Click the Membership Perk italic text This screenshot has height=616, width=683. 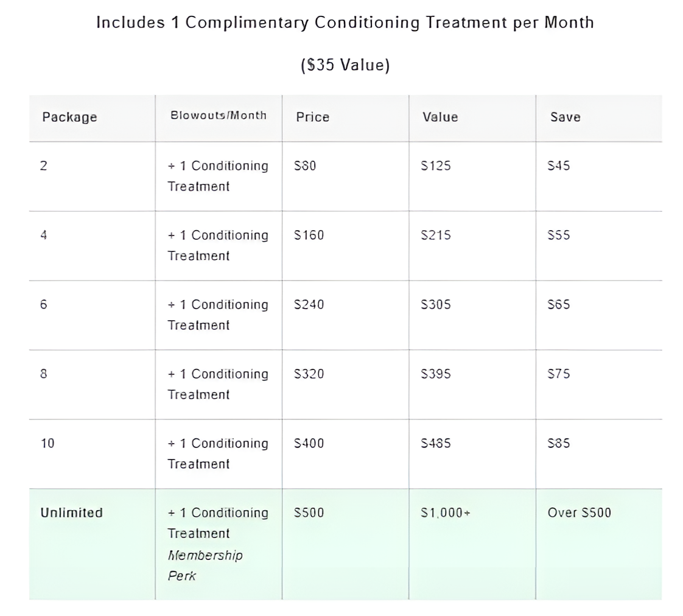click(x=205, y=565)
